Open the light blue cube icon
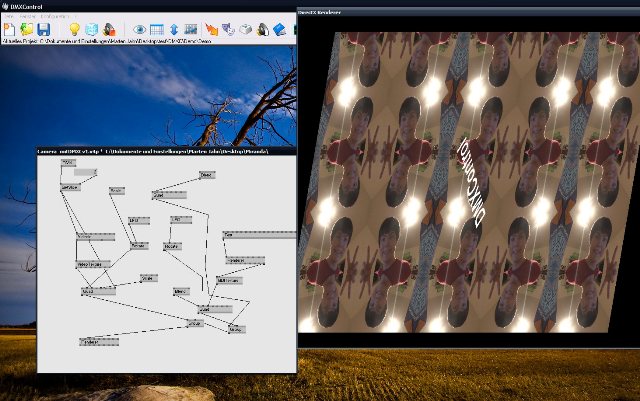 [x=91, y=30]
